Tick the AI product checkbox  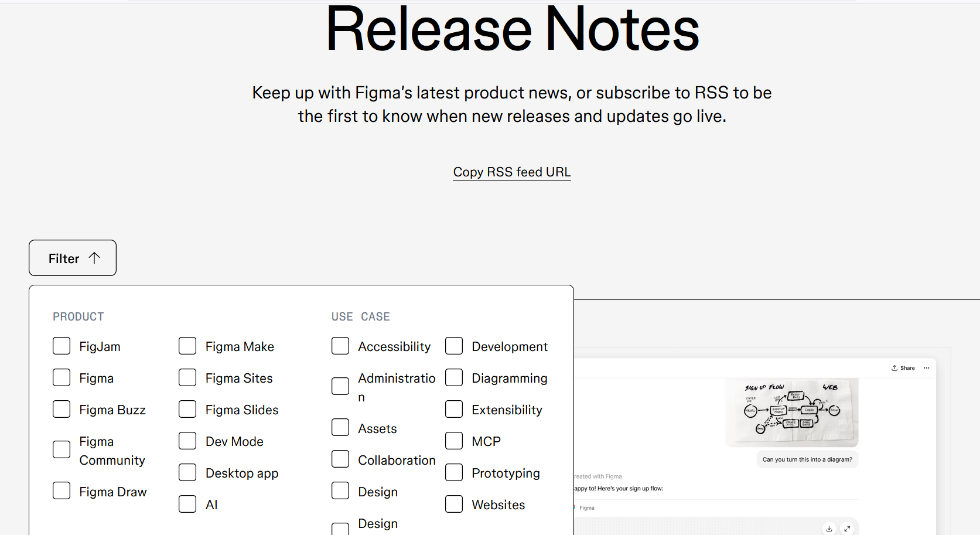click(x=187, y=504)
